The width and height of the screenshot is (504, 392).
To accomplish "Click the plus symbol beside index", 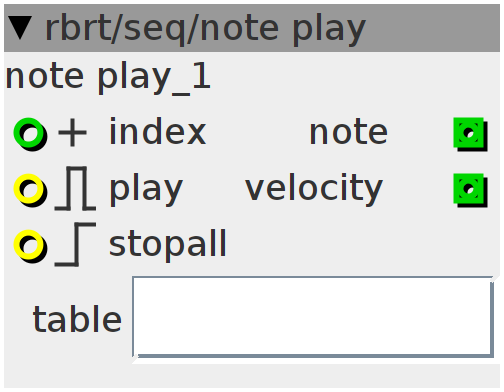I will [72, 133].
